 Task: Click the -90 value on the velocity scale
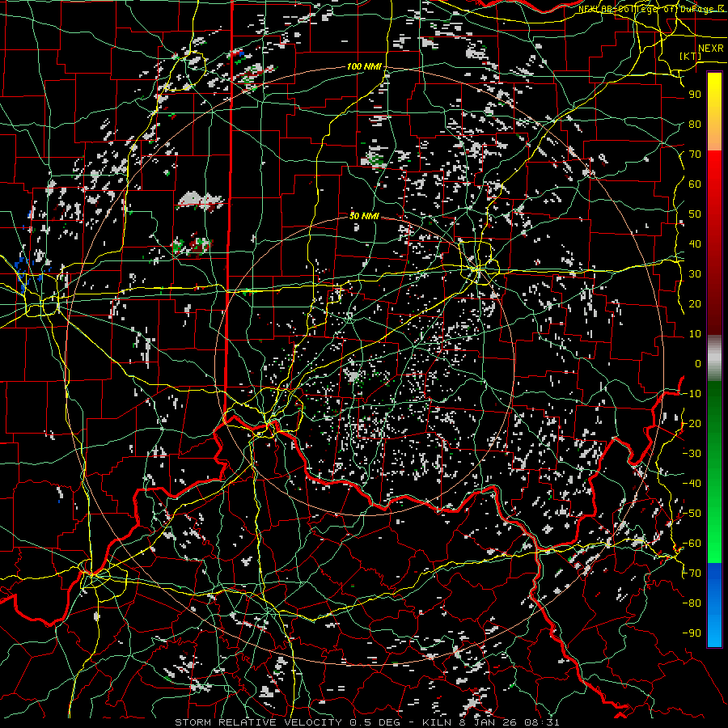tap(692, 633)
